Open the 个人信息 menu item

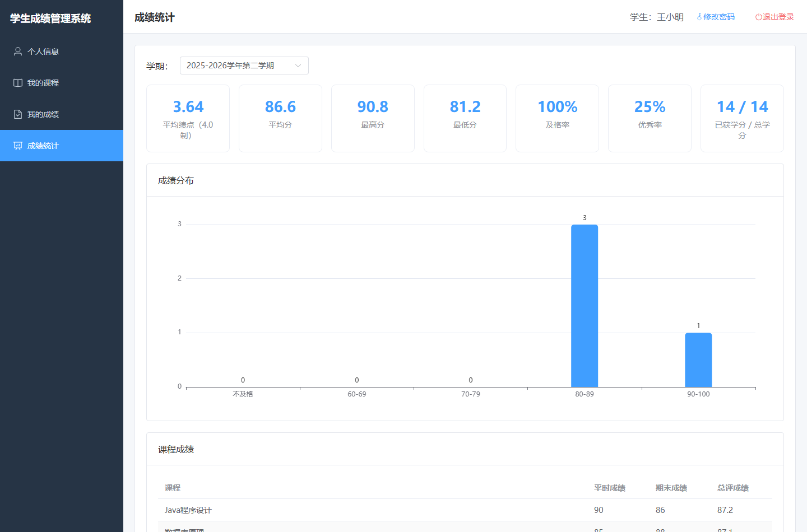tap(62, 52)
